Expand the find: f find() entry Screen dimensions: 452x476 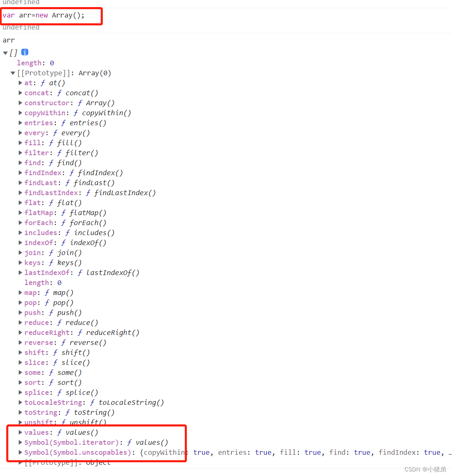click(20, 163)
